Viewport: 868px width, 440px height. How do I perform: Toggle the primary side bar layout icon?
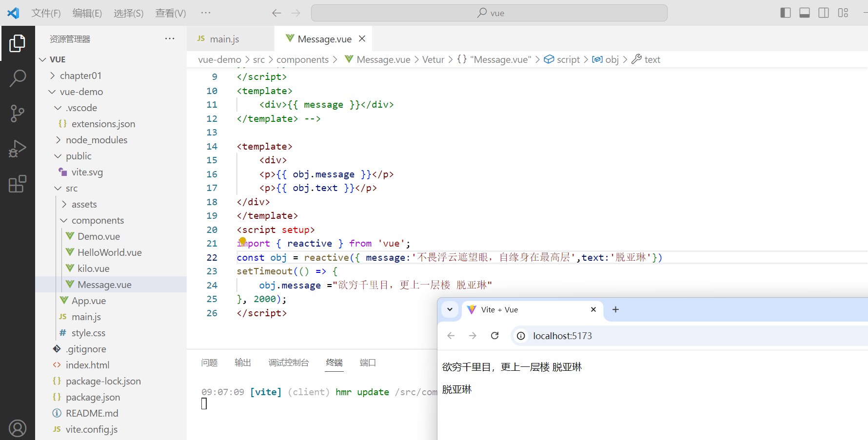[785, 13]
